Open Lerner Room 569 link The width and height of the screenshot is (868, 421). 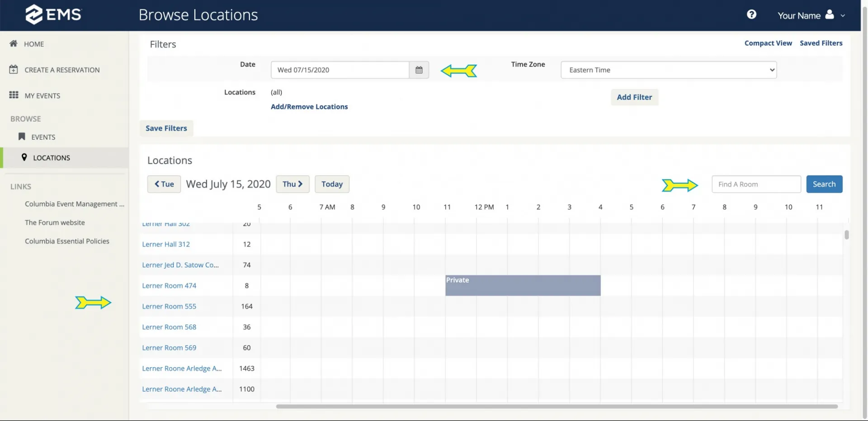click(169, 348)
